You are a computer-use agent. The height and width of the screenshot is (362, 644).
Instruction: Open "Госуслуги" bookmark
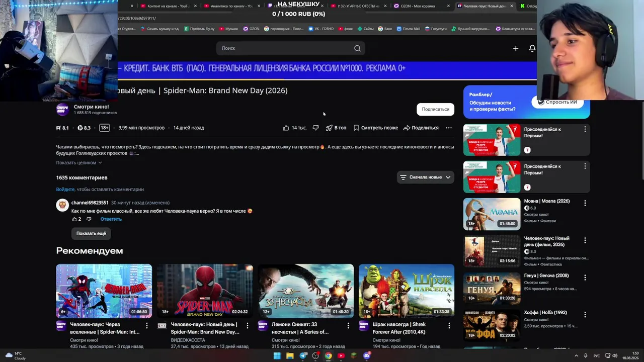(436, 29)
